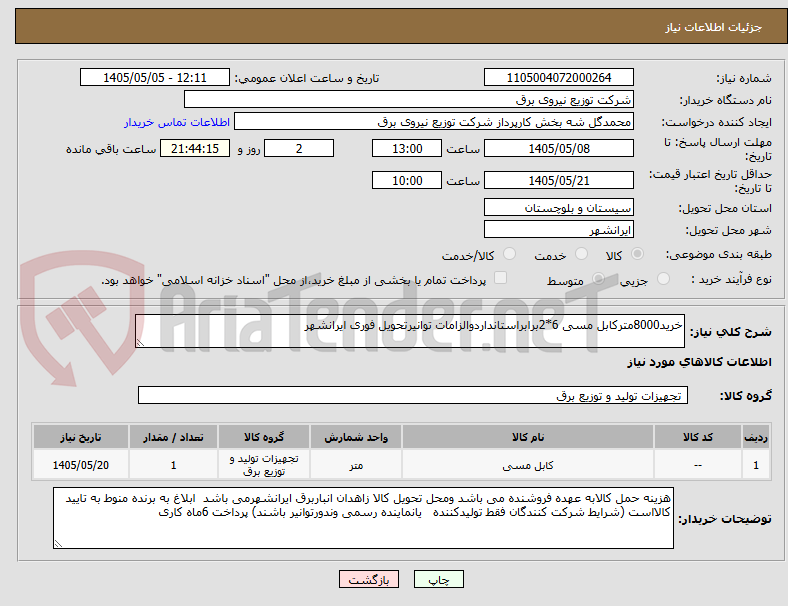Click the announcement date field 1405/05/05 - 12:11
The height and width of the screenshot is (606, 788).
click(x=155, y=77)
